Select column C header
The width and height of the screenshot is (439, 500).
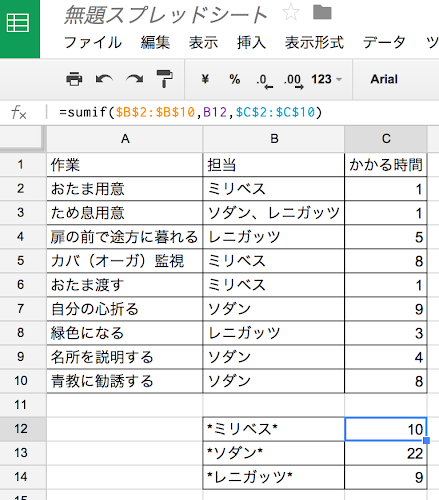(x=386, y=139)
